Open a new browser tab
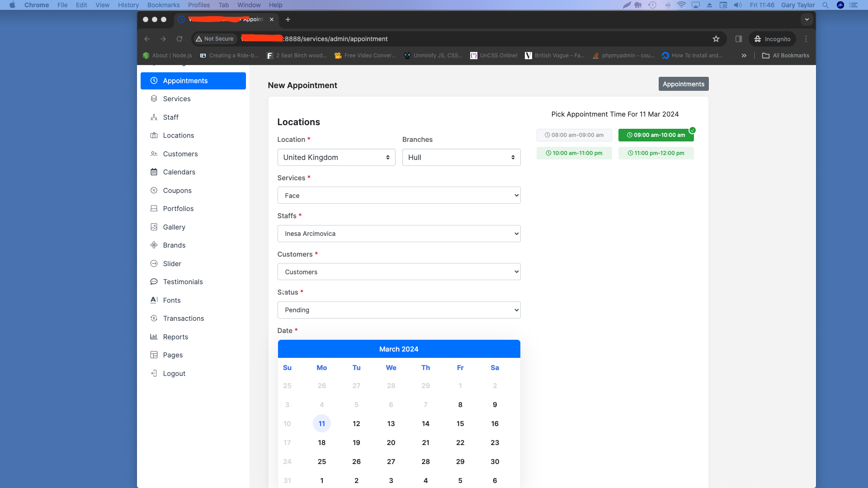Image resolution: width=868 pixels, height=488 pixels. tap(288, 19)
